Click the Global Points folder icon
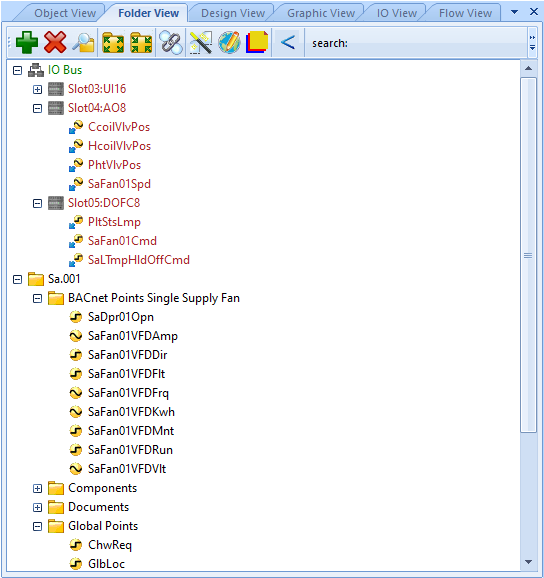The height and width of the screenshot is (578, 544). pyautogui.click(x=56, y=526)
